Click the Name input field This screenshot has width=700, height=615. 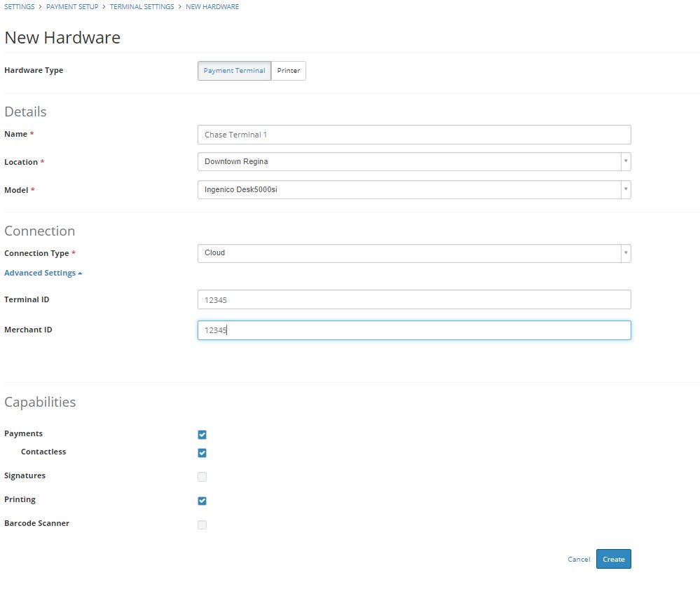pyautogui.click(x=413, y=134)
